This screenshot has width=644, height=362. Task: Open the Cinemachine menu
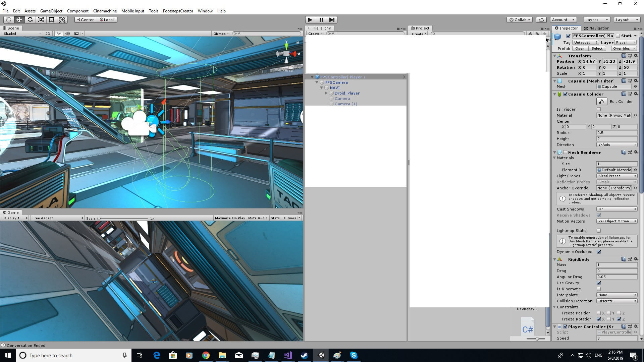click(105, 11)
